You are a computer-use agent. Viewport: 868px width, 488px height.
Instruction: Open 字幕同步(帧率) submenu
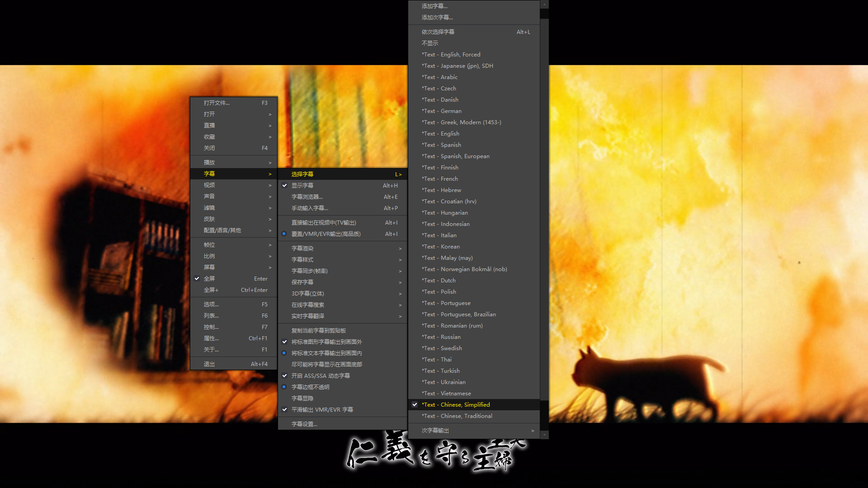click(342, 271)
